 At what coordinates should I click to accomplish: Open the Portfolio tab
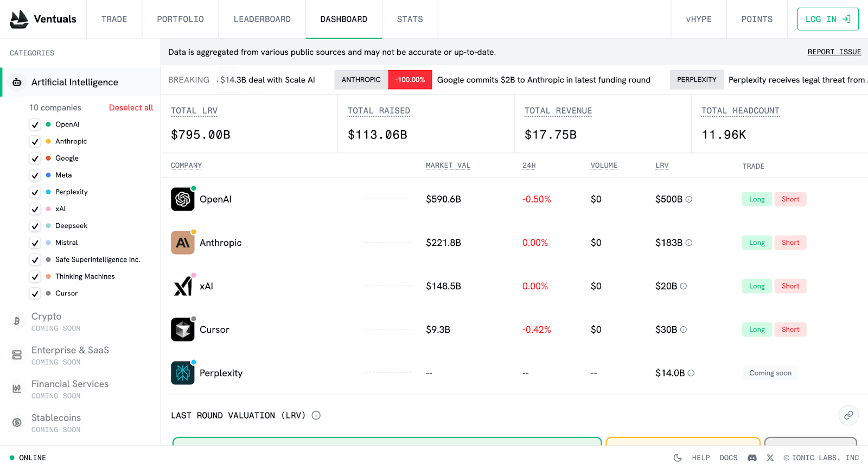[180, 19]
